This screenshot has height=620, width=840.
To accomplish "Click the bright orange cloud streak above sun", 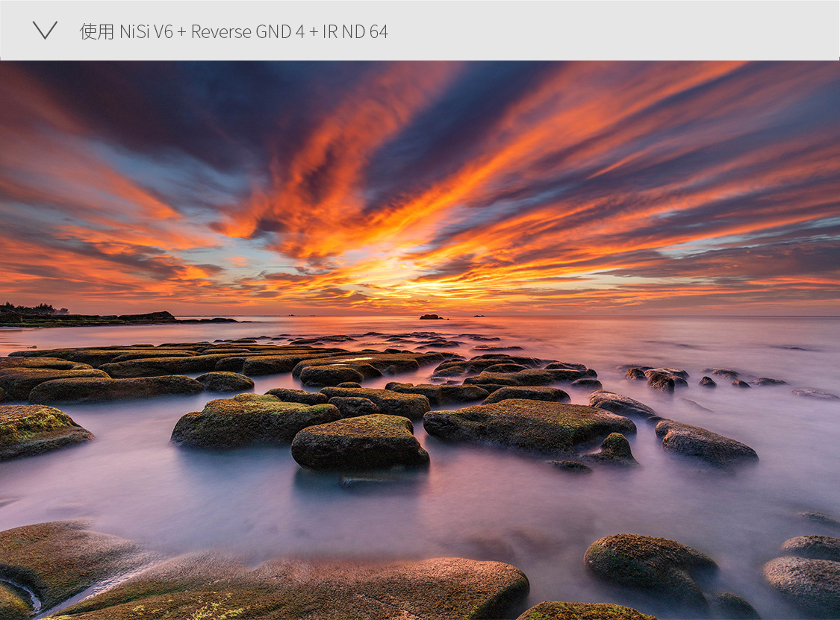I will [336, 187].
